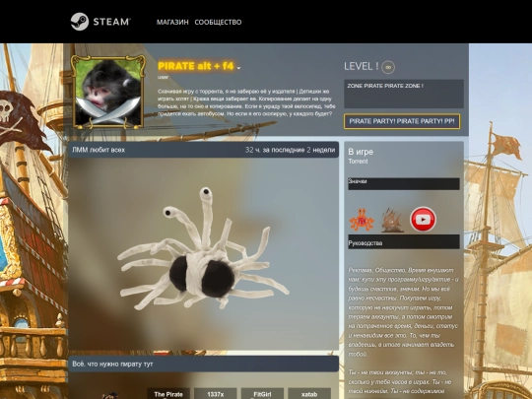
Task: Click the monkey pirate avatar image
Action: (x=108, y=93)
